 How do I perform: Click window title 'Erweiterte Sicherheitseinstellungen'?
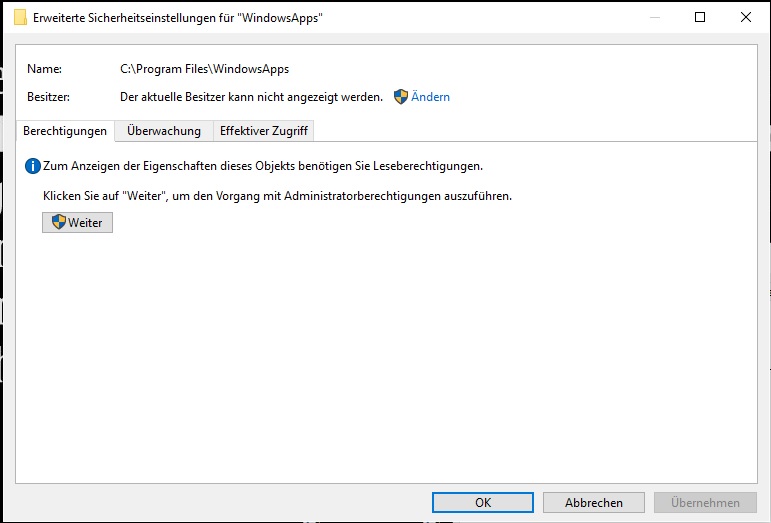[178, 18]
